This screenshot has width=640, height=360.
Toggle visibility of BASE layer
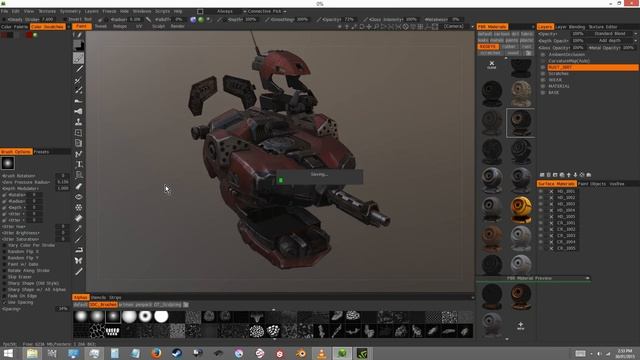coord(543,93)
